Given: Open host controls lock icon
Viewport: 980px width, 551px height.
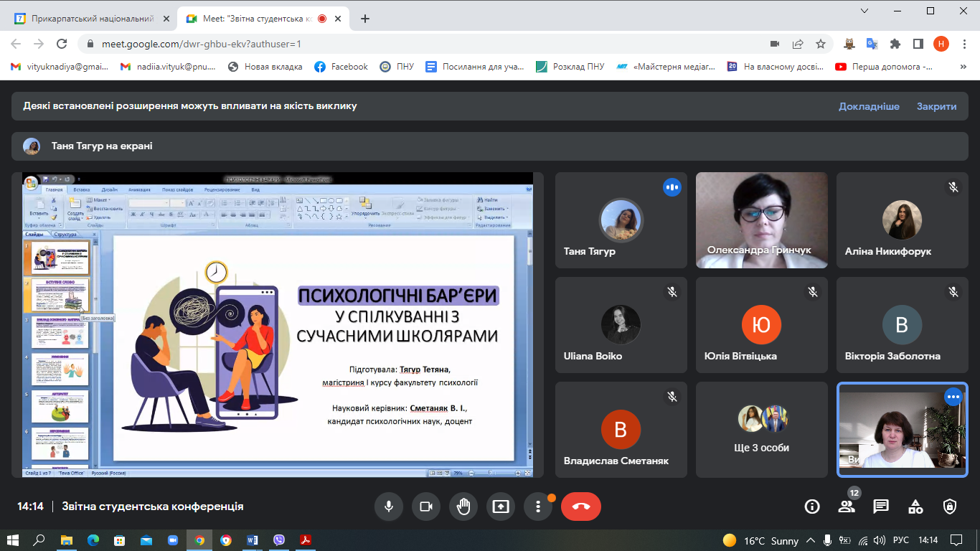Looking at the screenshot, I should click(950, 507).
